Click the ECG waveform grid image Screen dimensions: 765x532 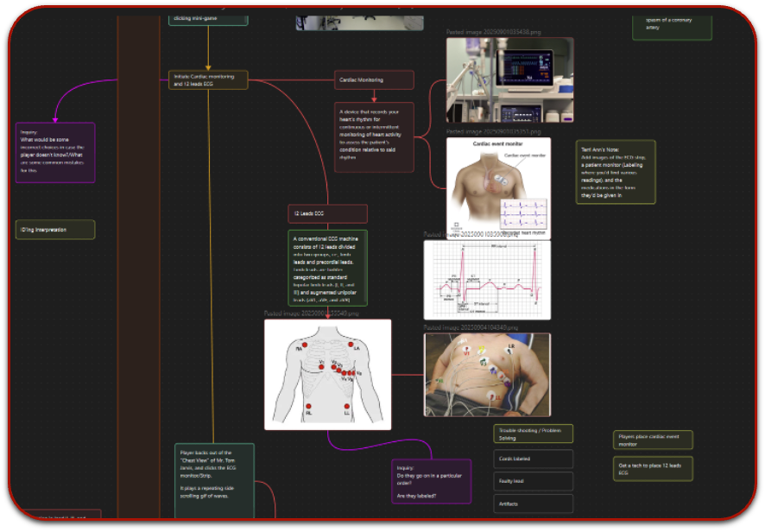(x=487, y=280)
